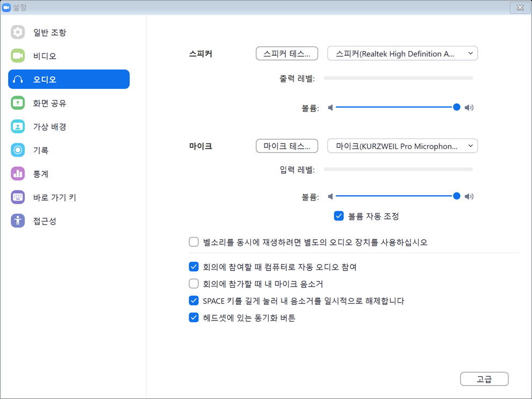Click the 출력 레벨 level bar

[398, 78]
